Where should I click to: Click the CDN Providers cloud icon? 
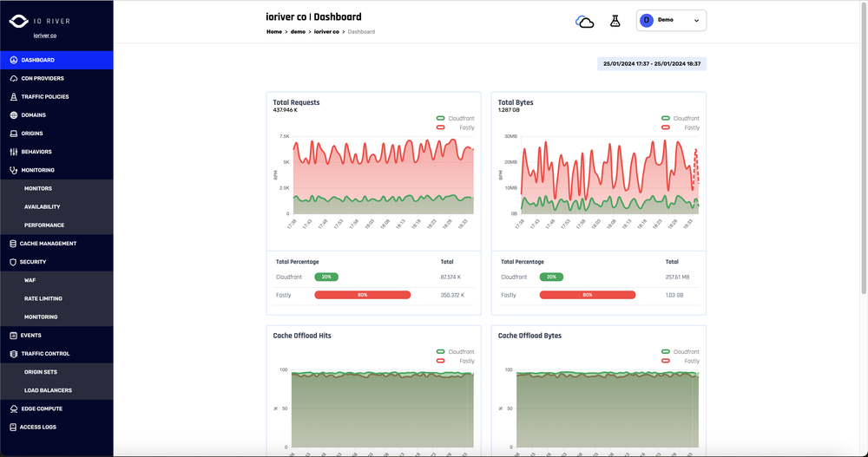[x=13, y=78]
